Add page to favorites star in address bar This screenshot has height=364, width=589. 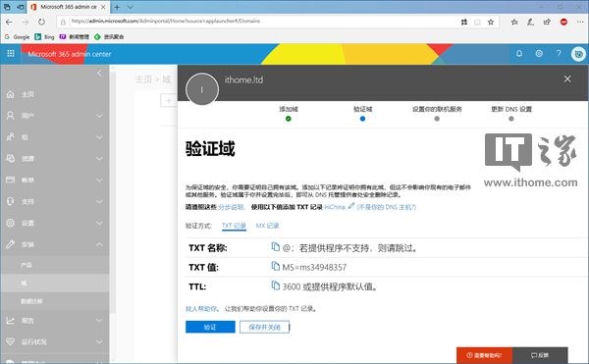tap(491, 22)
